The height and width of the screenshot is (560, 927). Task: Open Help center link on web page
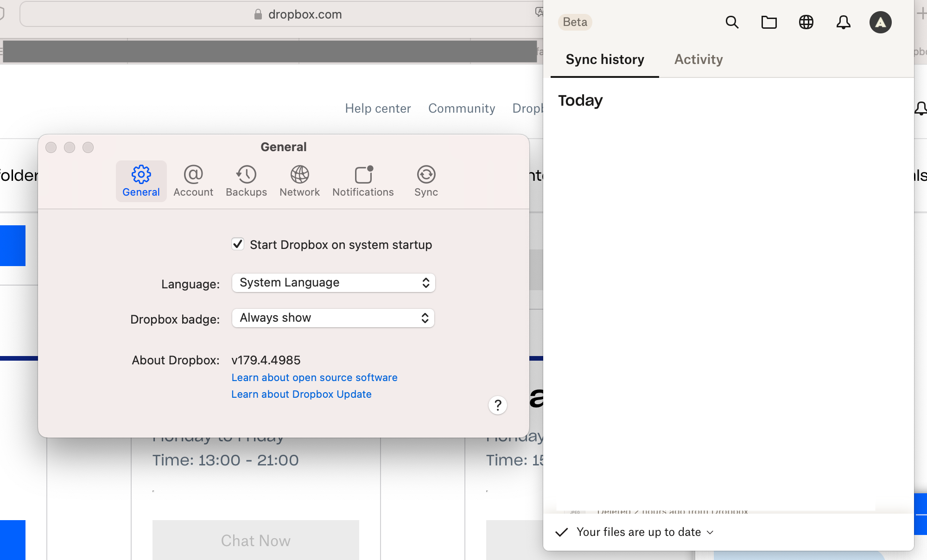378,108
